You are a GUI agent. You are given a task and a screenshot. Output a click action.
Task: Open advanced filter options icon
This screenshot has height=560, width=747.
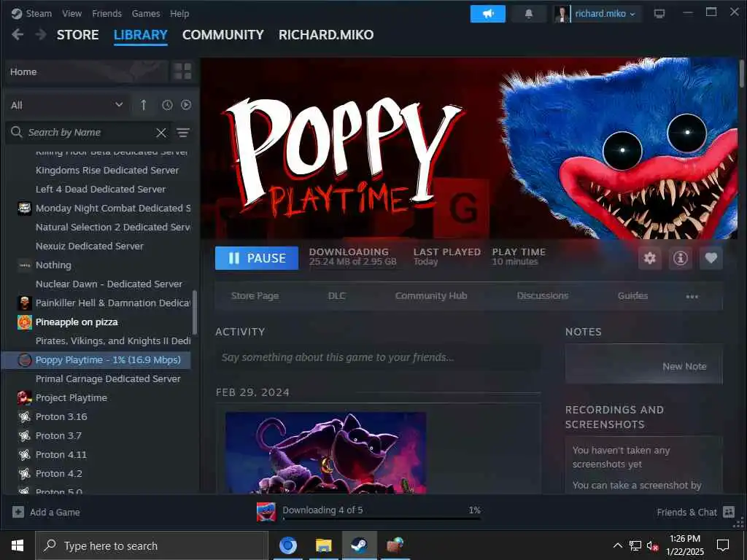click(x=183, y=133)
